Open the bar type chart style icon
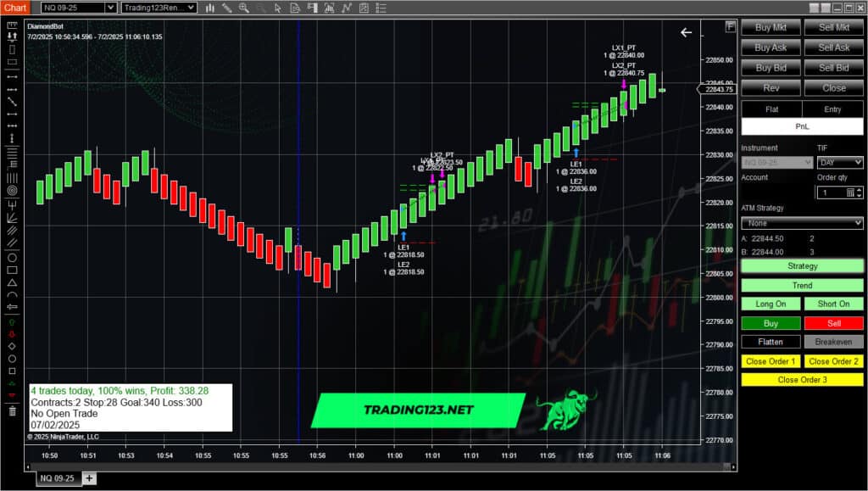868x491 pixels. (x=210, y=8)
